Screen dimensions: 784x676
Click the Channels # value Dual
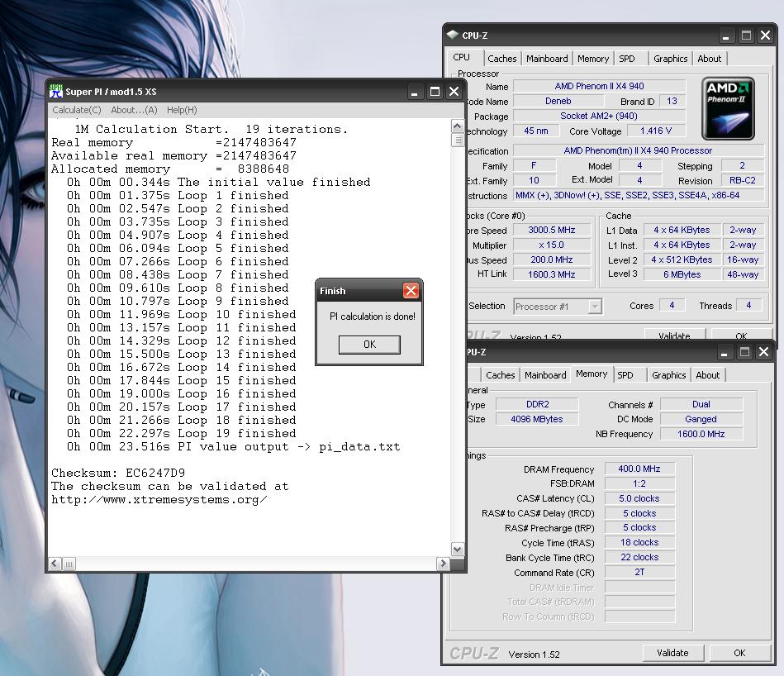point(701,404)
